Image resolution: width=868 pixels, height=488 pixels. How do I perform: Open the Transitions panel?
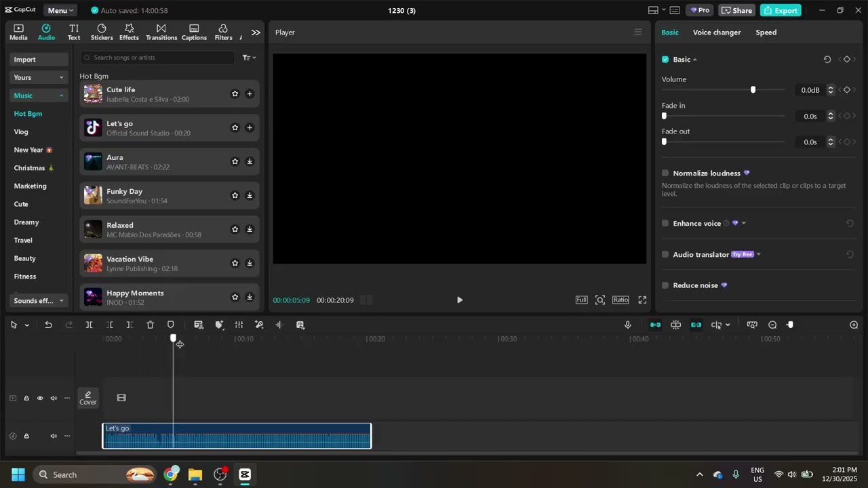click(x=161, y=32)
